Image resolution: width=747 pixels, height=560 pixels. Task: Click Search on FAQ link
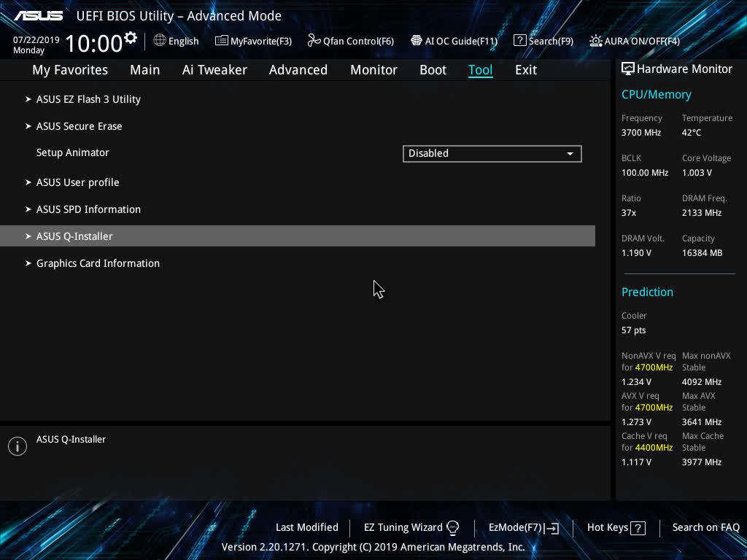tap(705, 528)
